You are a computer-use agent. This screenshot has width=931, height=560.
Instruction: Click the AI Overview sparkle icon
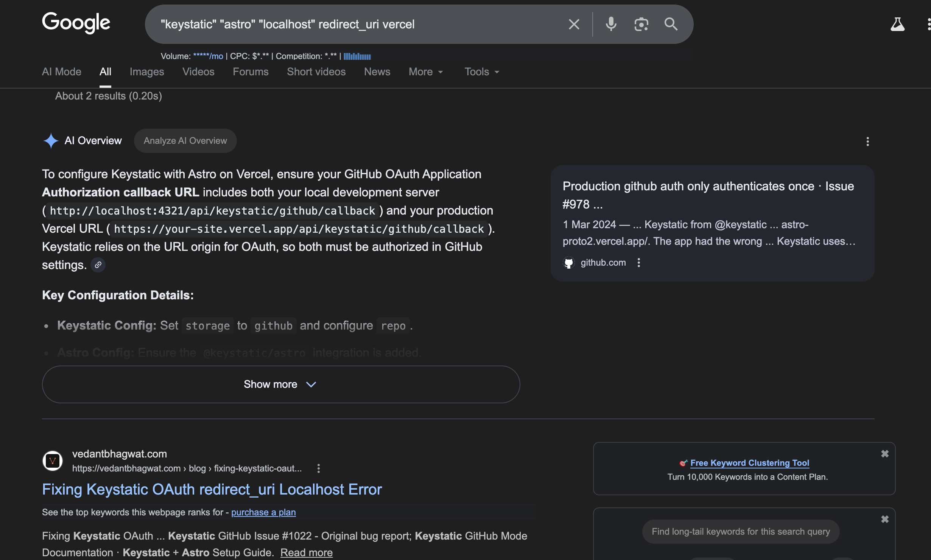[x=51, y=141]
